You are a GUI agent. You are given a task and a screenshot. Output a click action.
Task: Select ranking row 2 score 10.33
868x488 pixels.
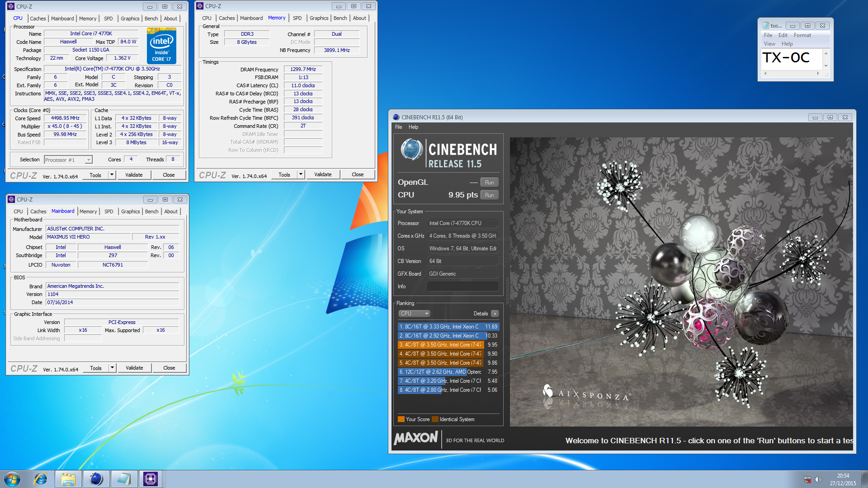coord(448,336)
